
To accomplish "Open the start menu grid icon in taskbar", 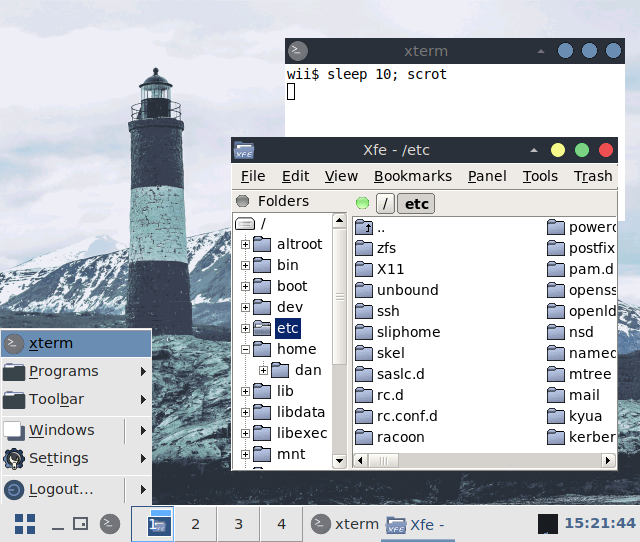I will tap(25, 523).
